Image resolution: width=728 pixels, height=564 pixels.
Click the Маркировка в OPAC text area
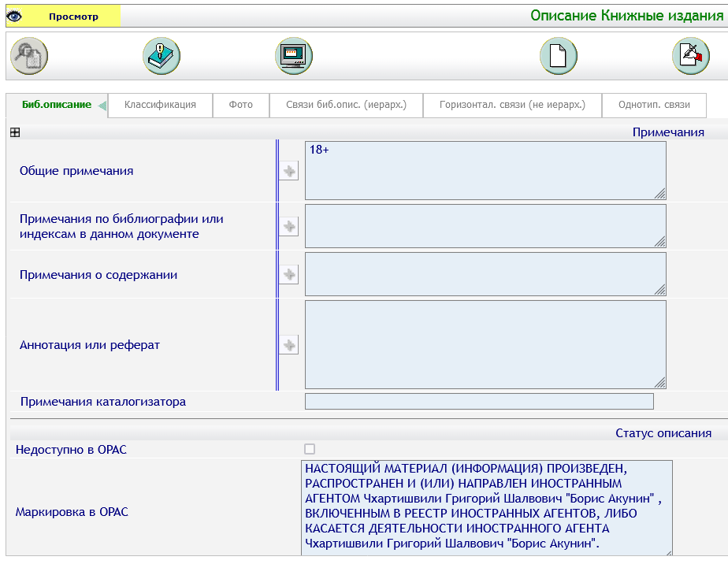pyautogui.click(x=487, y=508)
